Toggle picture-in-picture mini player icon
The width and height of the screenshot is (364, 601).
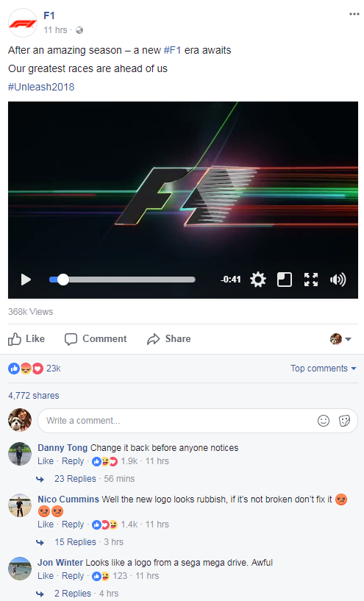click(285, 280)
